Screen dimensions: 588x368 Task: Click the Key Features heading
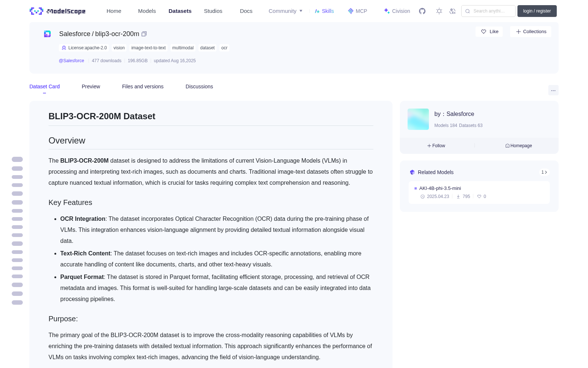pyautogui.click(x=70, y=202)
